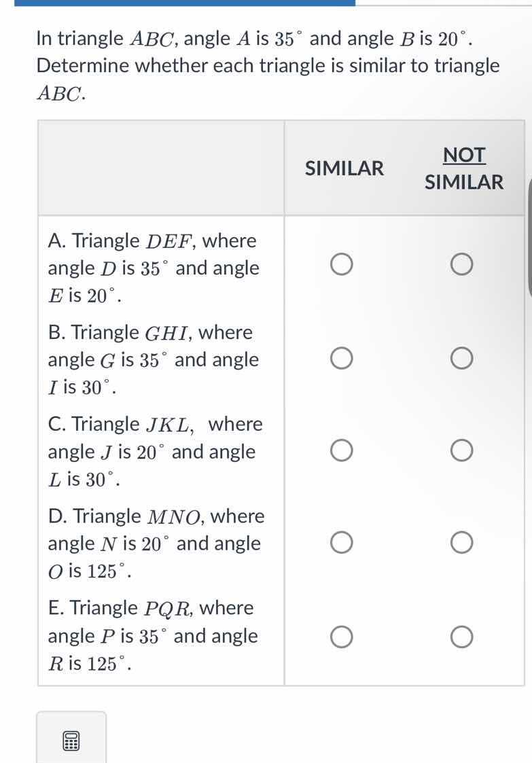Select NOT SIMILAR for triangle MNO
The image size is (532, 763).
(x=462, y=542)
